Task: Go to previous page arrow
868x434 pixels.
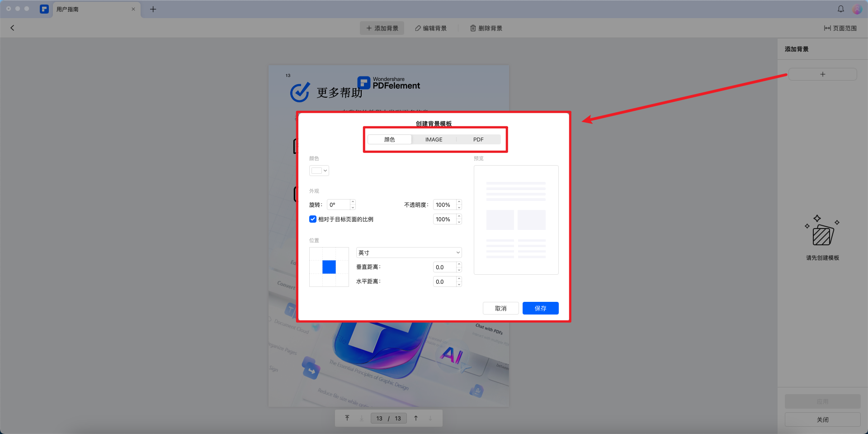Action: [x=416, y=418]
